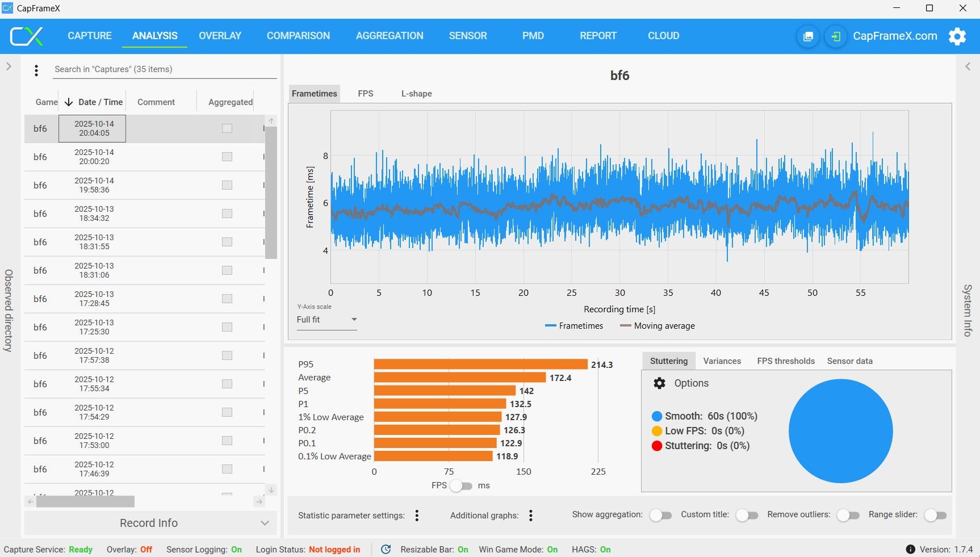Select the Frametimes graph tab
980x557 pixels.
point(315,94)
